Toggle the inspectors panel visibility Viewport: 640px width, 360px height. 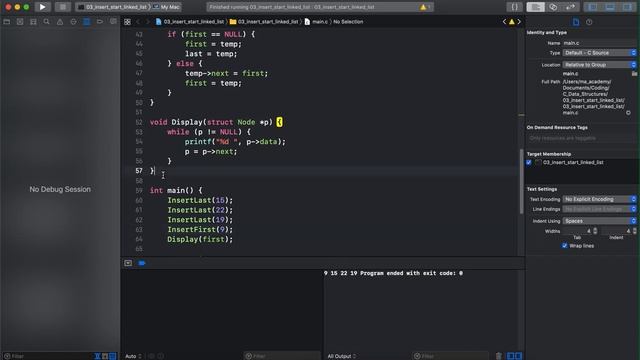click(627, 7)
